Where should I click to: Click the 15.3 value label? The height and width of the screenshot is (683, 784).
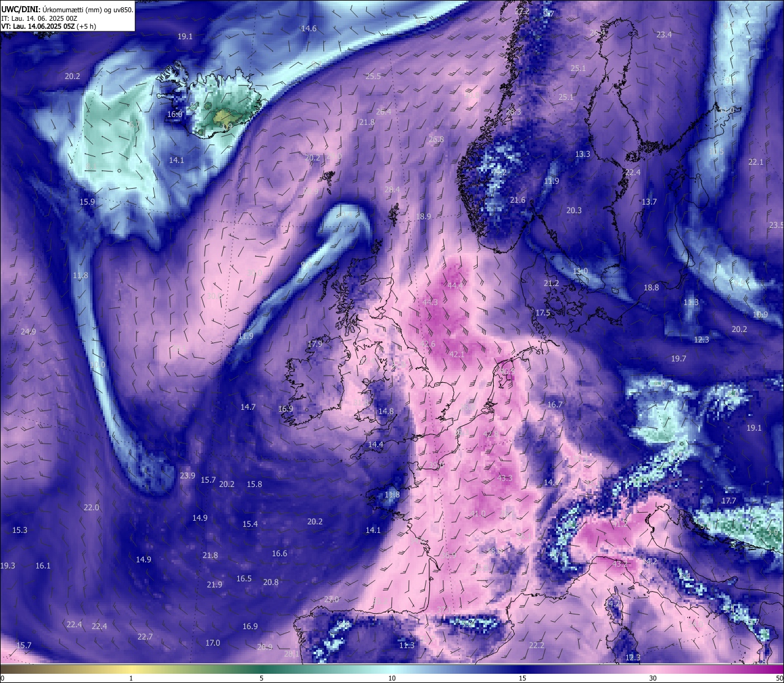[20, 530]
